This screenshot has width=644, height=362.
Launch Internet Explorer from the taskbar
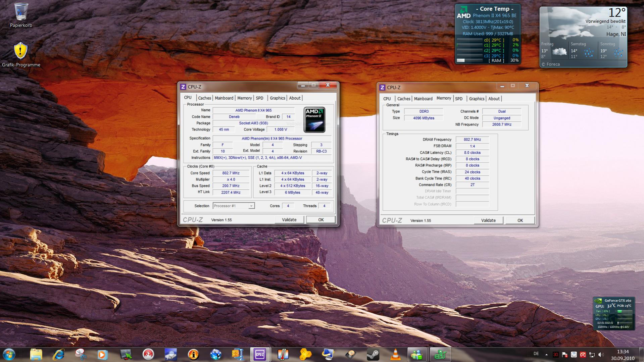58,355
